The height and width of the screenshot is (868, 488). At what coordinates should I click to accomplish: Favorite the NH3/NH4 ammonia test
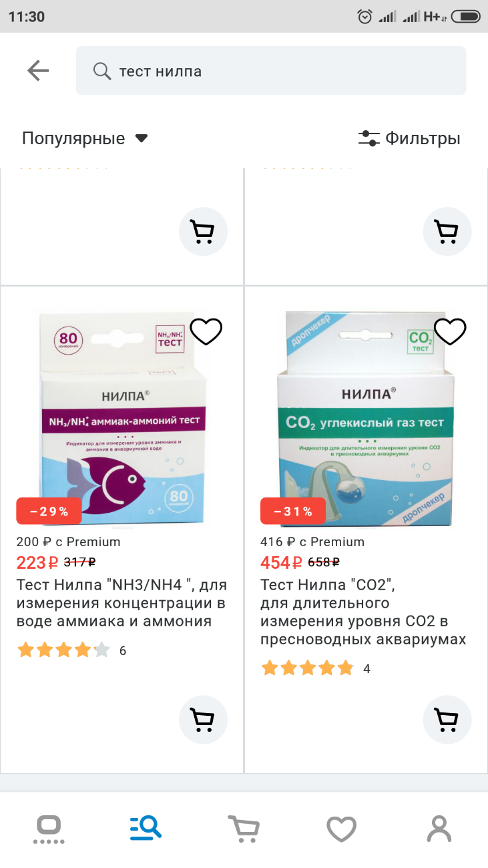pos(206,331)
